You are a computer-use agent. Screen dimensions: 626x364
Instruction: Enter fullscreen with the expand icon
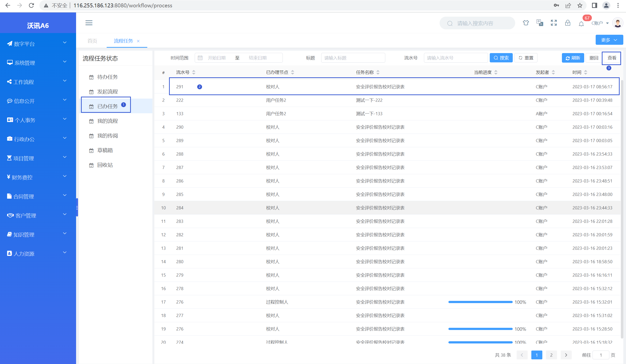point(554,23)
